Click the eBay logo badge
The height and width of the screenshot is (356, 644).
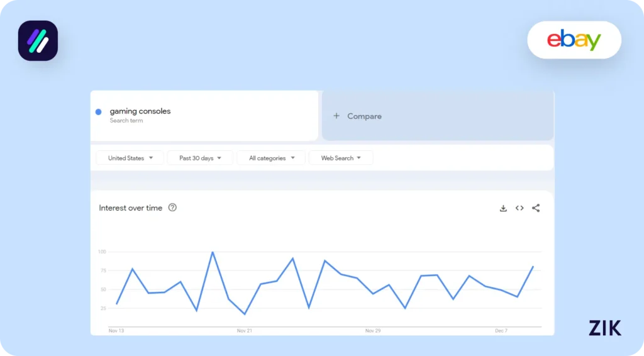click(574, 40)
